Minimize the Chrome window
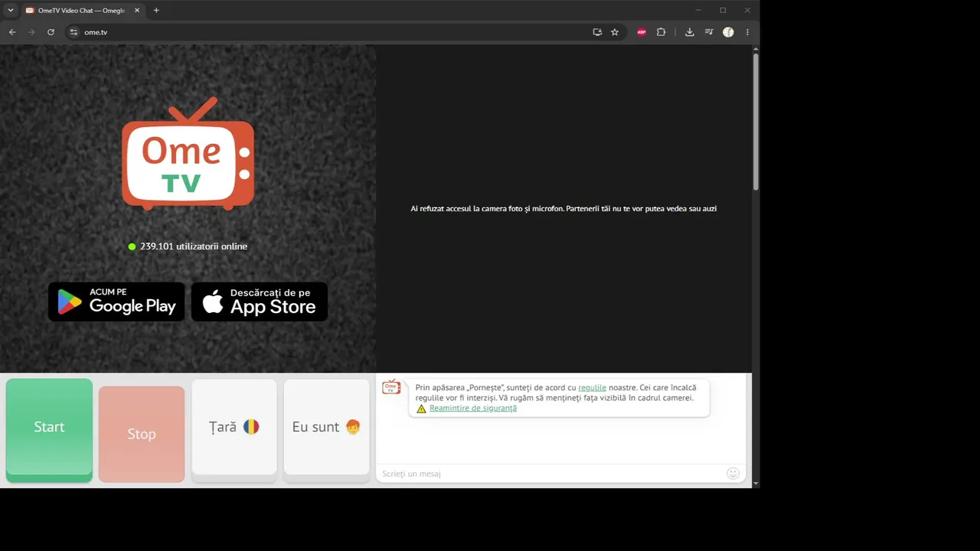 pos(698,10)
